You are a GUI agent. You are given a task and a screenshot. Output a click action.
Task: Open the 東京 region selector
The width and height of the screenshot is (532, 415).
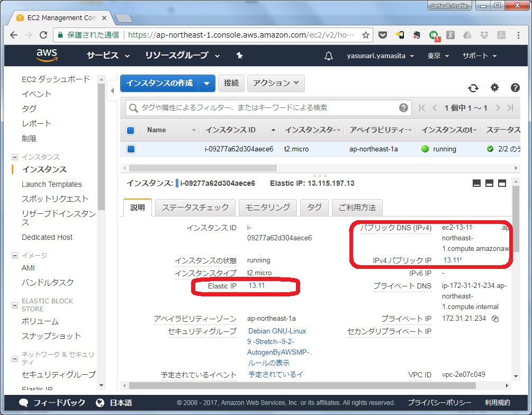[438, 56]
